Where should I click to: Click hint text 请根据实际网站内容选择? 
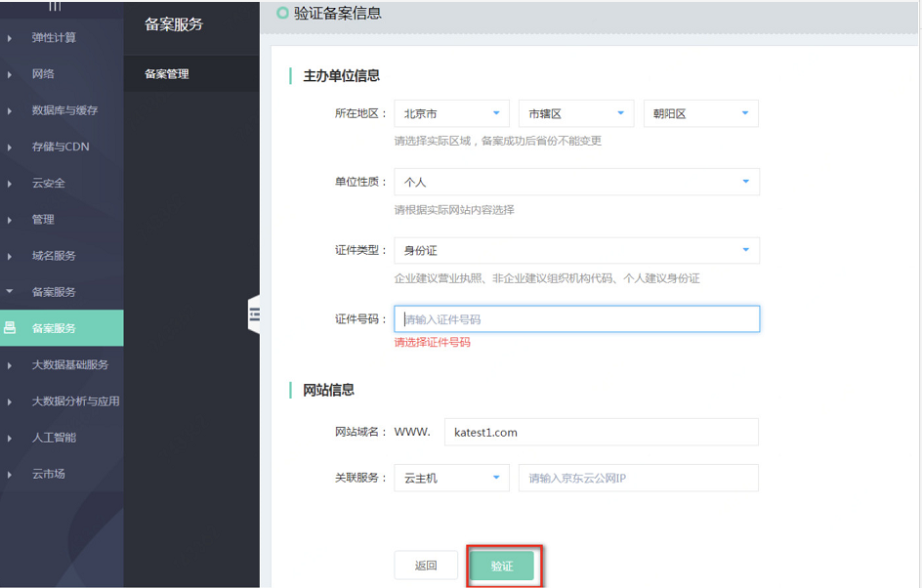[x=454, y=210]
